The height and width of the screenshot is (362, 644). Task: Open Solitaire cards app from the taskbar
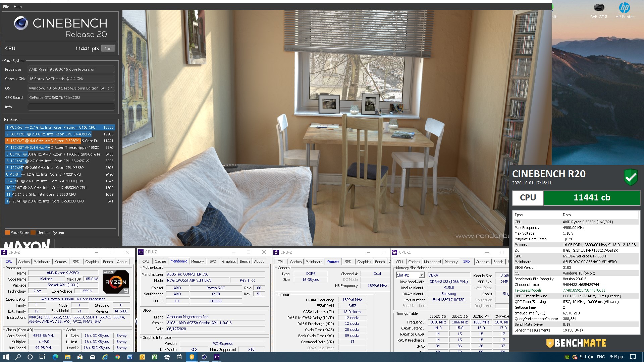click(x=167, y=357)
